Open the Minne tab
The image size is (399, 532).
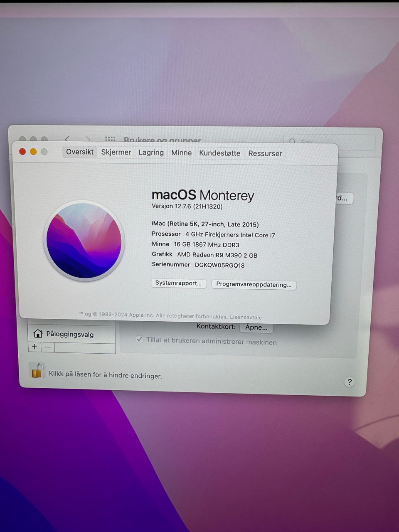tap(182, 153)
